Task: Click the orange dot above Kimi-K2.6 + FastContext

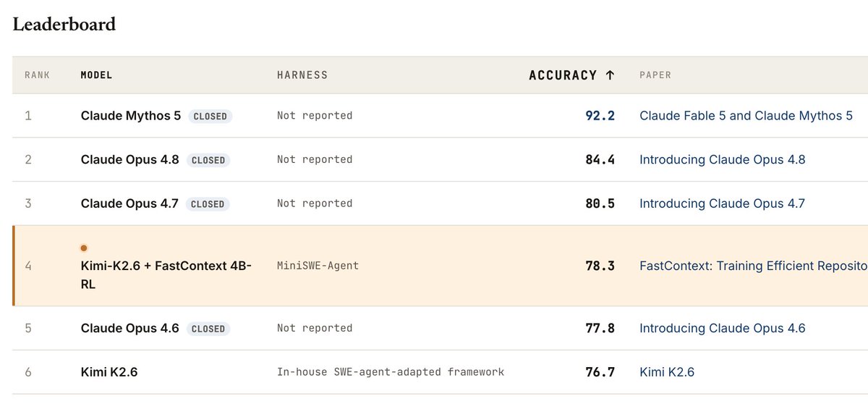Action: pos(84,248)
